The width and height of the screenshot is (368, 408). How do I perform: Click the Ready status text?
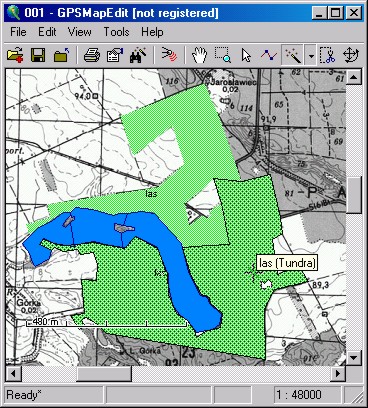point(24,395)
